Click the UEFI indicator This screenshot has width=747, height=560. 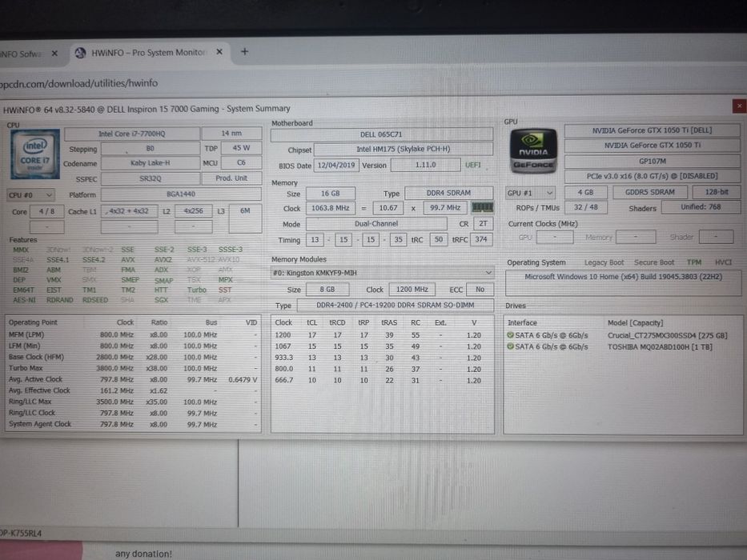pyautogui.click(x=473, y=166)
